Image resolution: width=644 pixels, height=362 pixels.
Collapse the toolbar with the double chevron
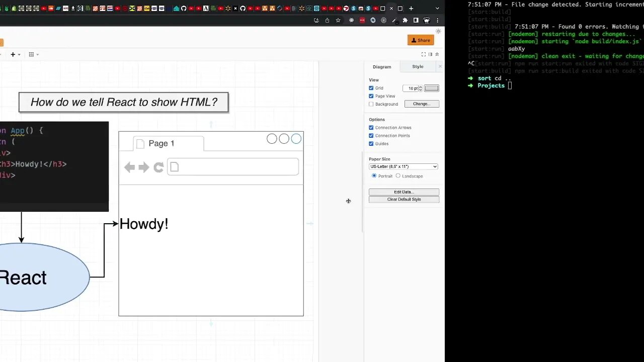coord(437,54)
